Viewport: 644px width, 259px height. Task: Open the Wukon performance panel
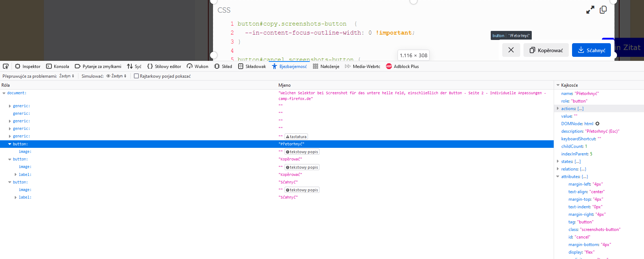tap(198, 67)
